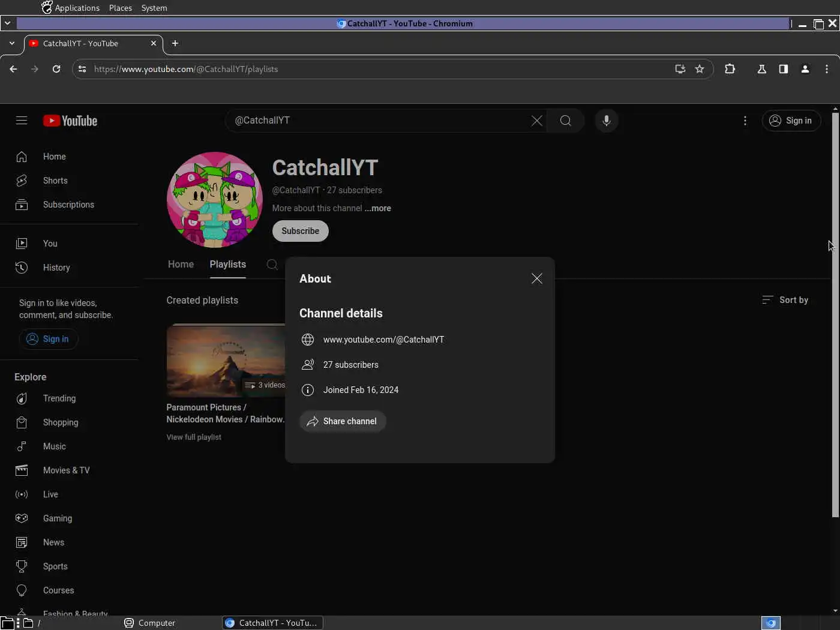Image resolution: width=840 pixels, height=630 pixels.
Task: Open Chromium three-dot menu
Action: [827, 69]
